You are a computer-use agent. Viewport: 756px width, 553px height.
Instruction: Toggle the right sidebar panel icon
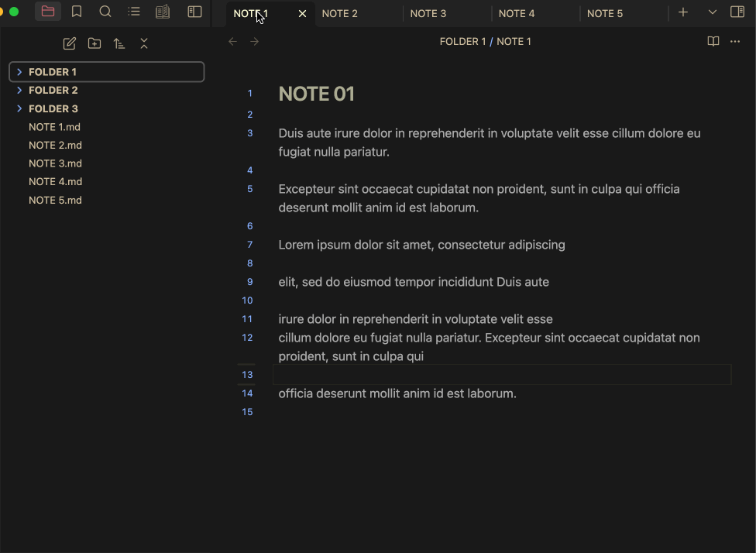(737, 12)
